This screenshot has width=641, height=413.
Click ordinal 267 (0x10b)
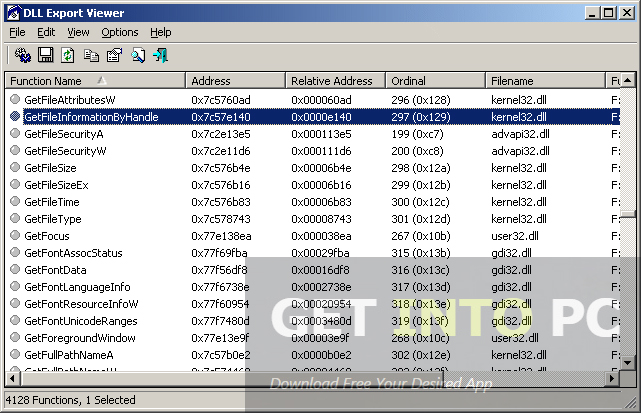[421, 236]
